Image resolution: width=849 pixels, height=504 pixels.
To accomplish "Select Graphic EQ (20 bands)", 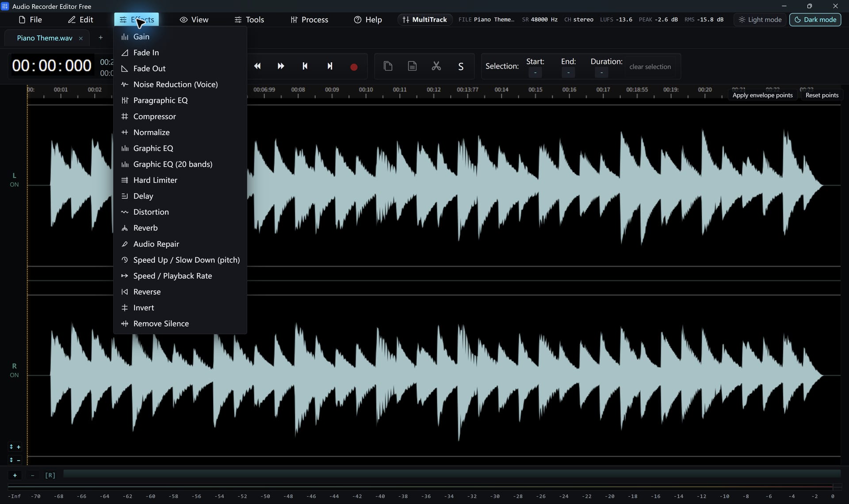I will point(180,164).
